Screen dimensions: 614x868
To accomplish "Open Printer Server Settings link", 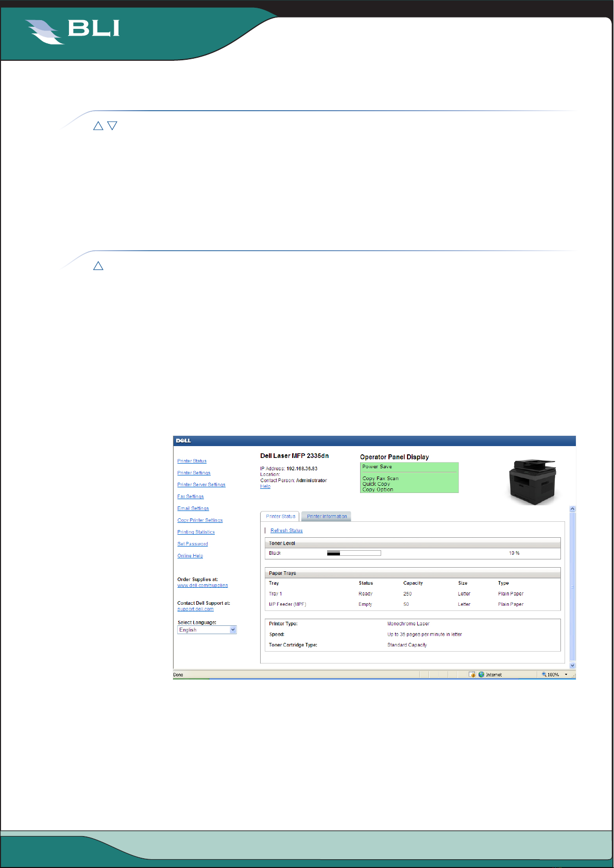I will click(x=201, y=485).
